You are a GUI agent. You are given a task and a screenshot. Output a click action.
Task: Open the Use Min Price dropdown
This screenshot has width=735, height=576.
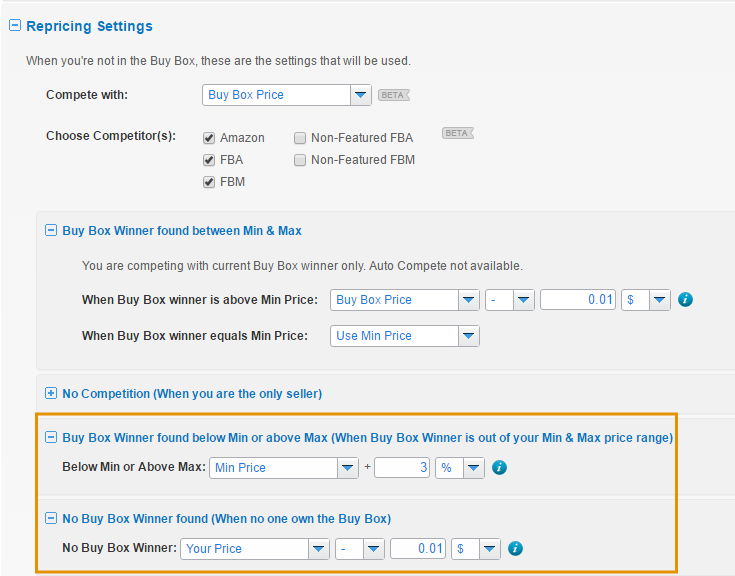click(405, 336)
